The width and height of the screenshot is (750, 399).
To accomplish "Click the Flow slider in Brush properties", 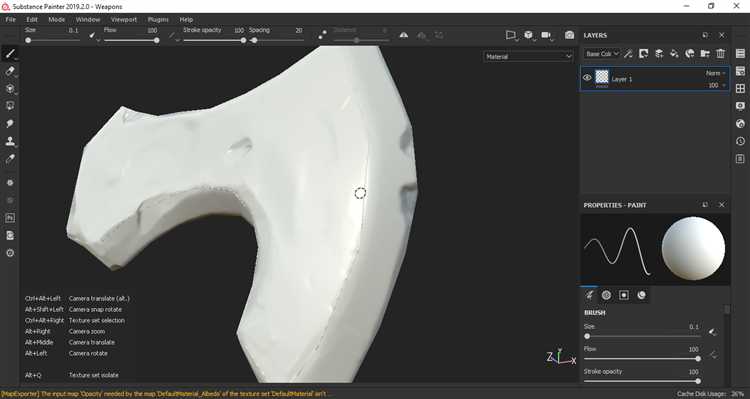I will (x=642, y=359).
